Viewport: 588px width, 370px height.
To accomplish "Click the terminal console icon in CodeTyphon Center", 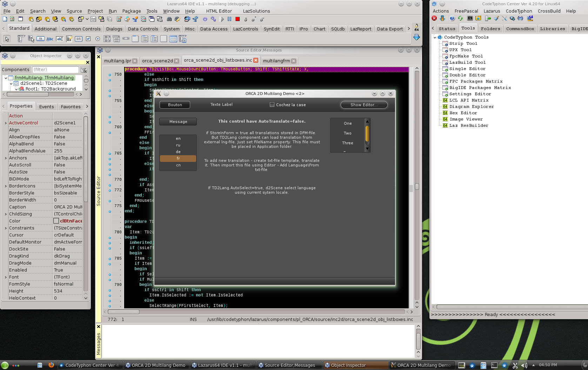I will tap(470, 18).
